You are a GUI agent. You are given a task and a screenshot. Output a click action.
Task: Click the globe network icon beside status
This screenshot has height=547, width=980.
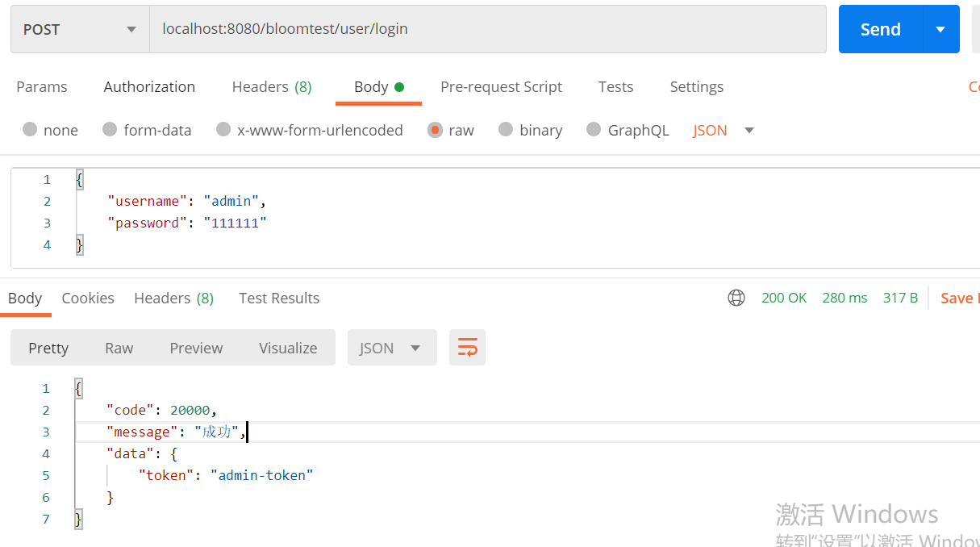[x=736, y=298]
